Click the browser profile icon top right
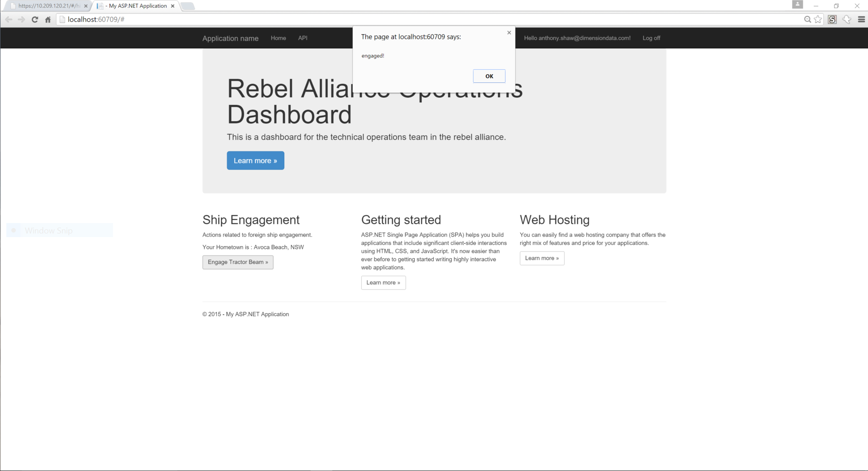 (x=798, y=5)
